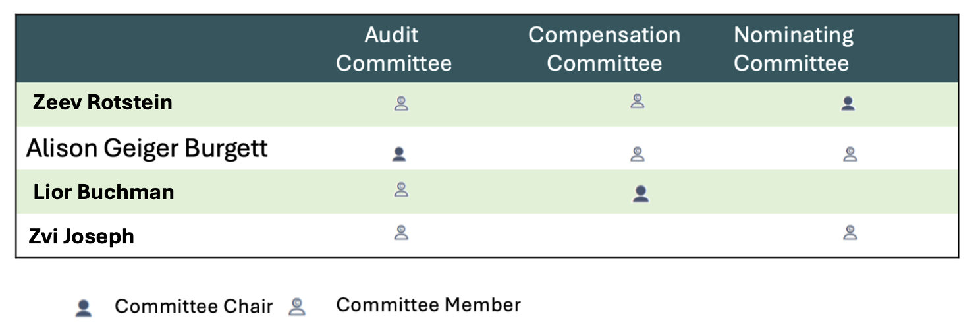This screenshot has height=335, width=980.
Task: Click the name Zvi Joseph
Action: tap(81, 236)
